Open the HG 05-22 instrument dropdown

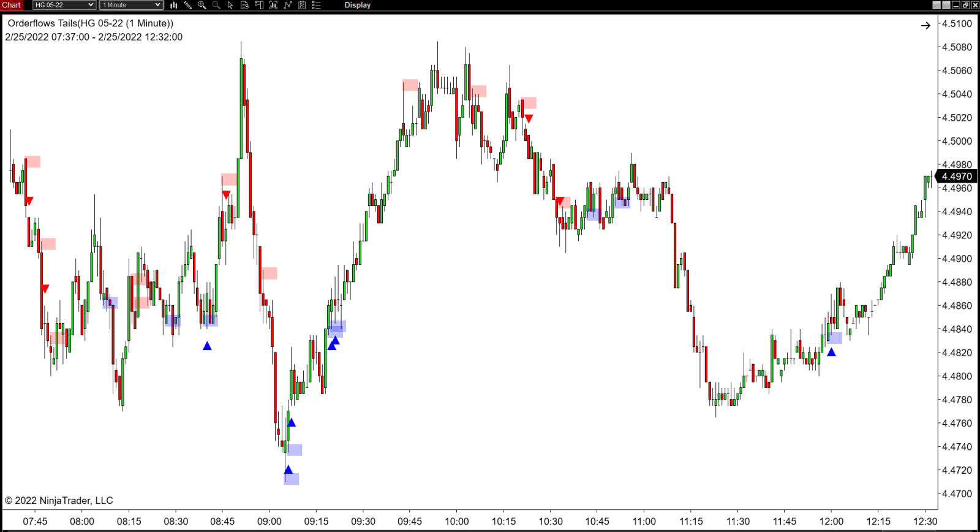tap(64, 5)
